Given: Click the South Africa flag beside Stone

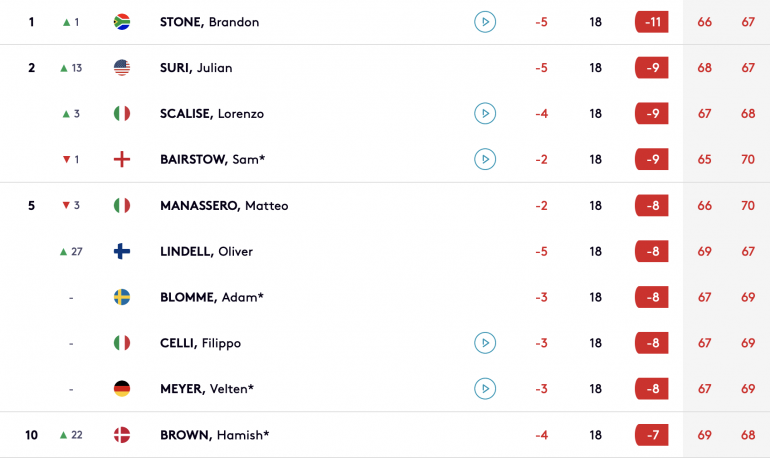Looking at the screenshot, I should (122, 22).
